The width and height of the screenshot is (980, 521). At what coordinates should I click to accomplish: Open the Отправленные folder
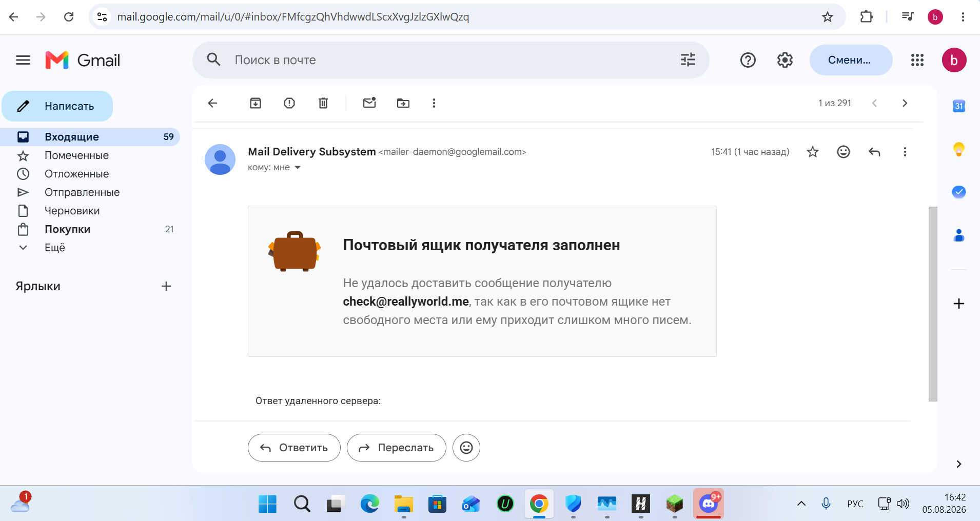pyautogui.click(x=90, y=192)
